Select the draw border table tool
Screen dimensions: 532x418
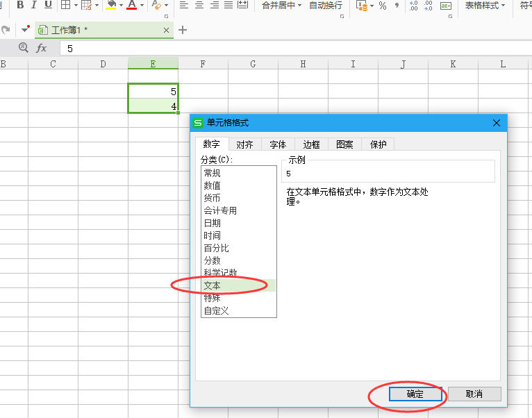(x=87, y=5)
